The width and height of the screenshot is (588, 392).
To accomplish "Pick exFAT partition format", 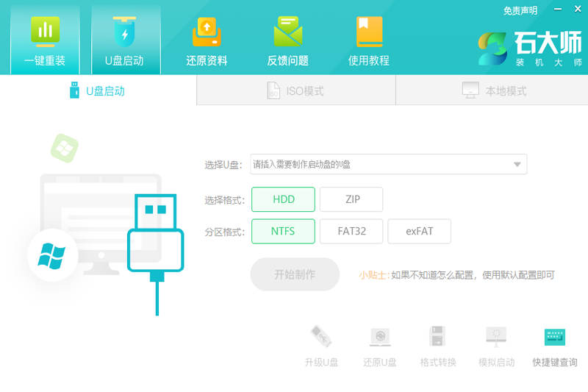I will tap(419, 231).
